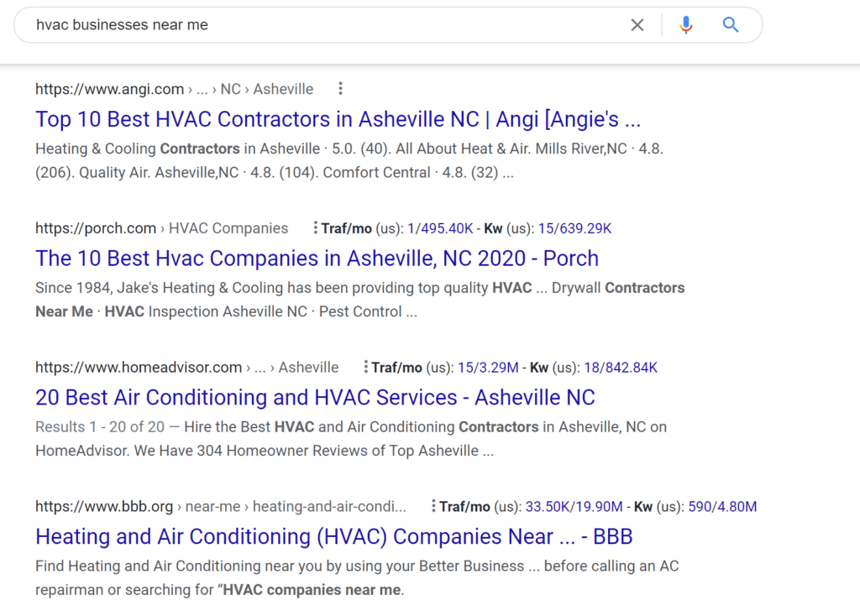
Task: Open the three-dot menu beside angi.com result
Action: 341,88
